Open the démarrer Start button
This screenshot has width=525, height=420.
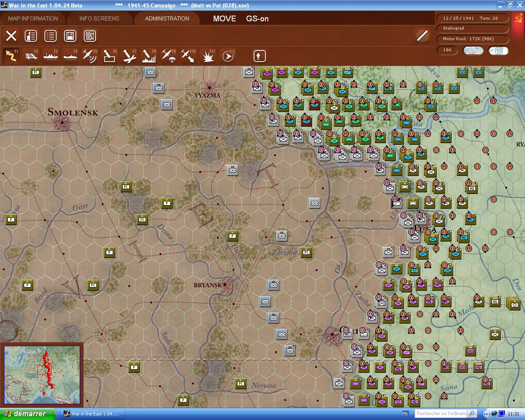(27, 414)
